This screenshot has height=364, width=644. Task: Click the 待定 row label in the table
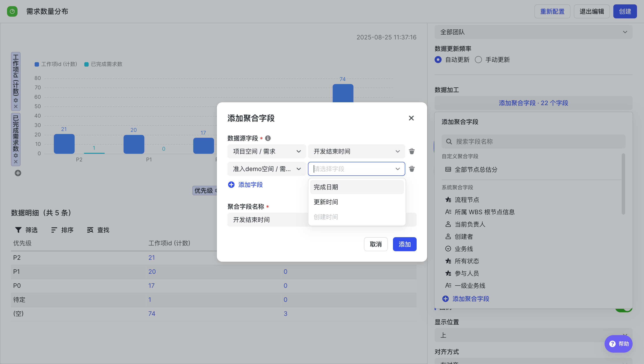[19, 299]
